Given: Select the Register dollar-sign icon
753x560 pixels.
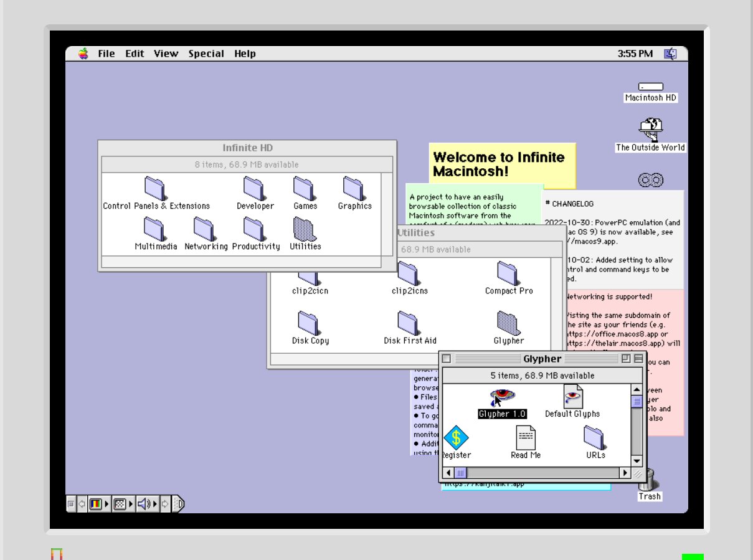Looking at the screenshot, I should tap(456, 438).
